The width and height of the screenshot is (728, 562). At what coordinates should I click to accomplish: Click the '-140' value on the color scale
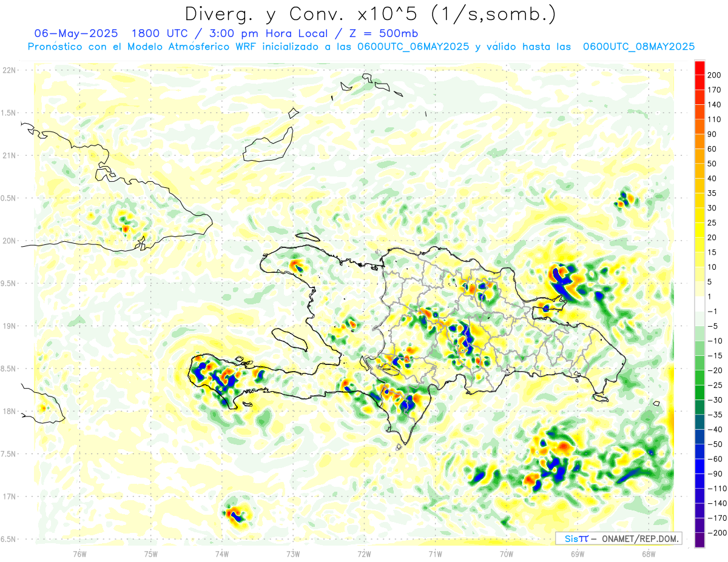(x=716, y=504)
